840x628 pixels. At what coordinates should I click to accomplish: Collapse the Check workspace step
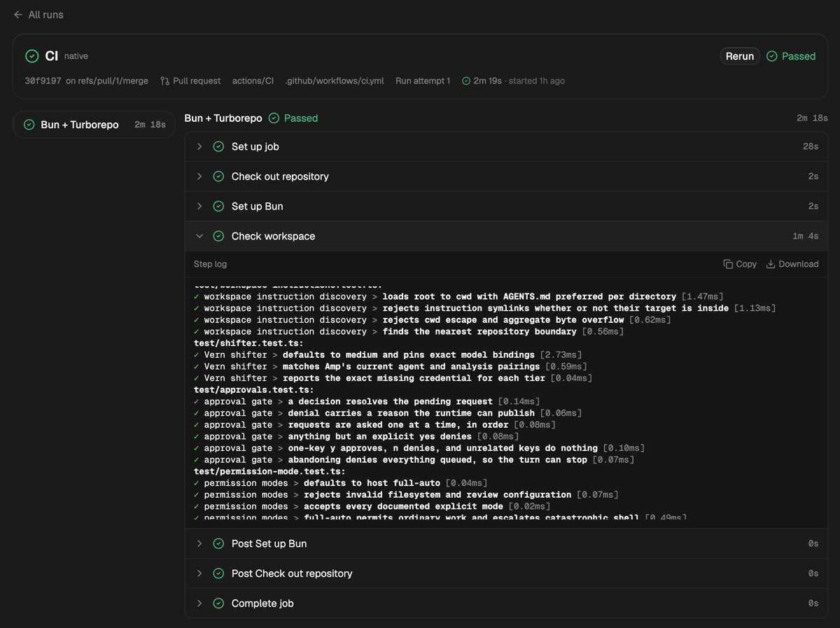click(506, 236)
